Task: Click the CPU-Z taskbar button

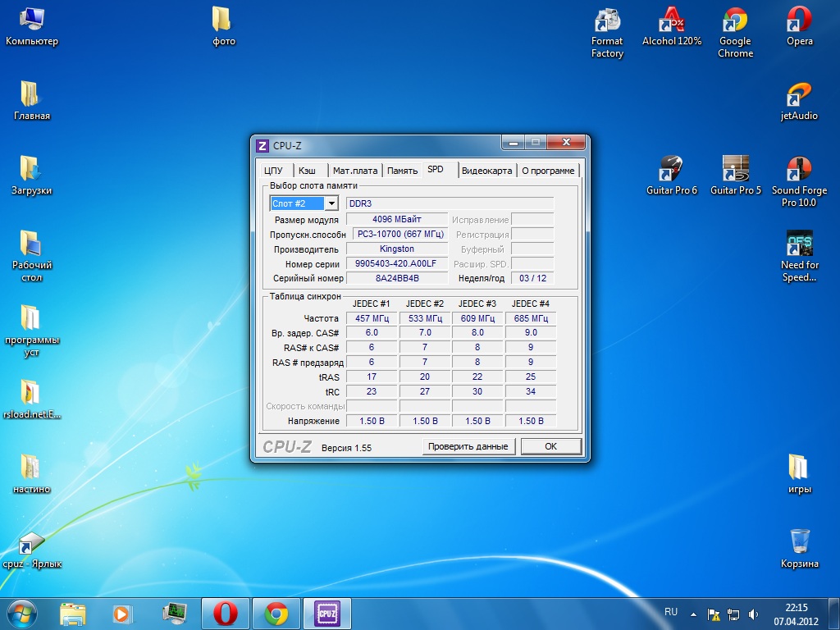Action: 326,614
